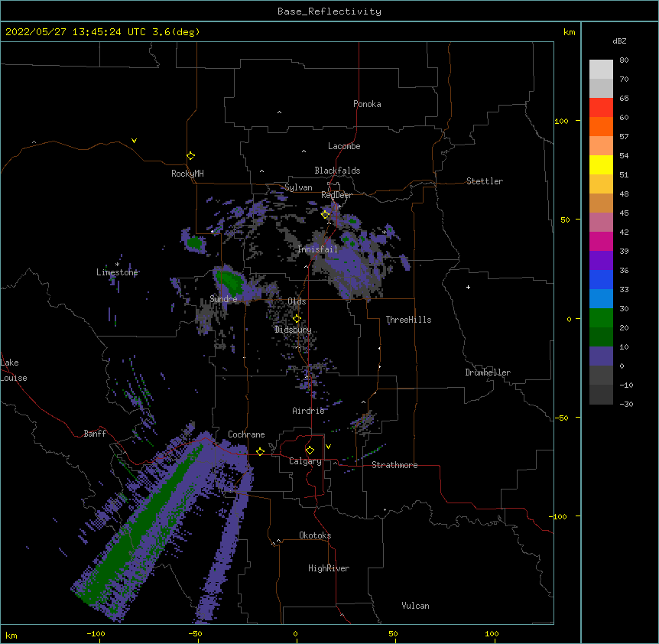Viewport: 659px width, 644px height.
Task: Click the yellow diamond marker near RockyMH
Action: pyautogui.click(x=191, y=156)
